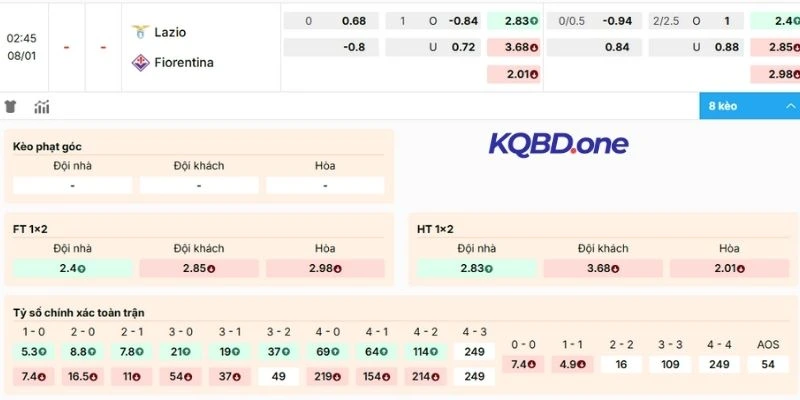The image size is (800, 400).
Task: Click Đội nhà cell in Kèo phạt góc
Action: (72, 186)
